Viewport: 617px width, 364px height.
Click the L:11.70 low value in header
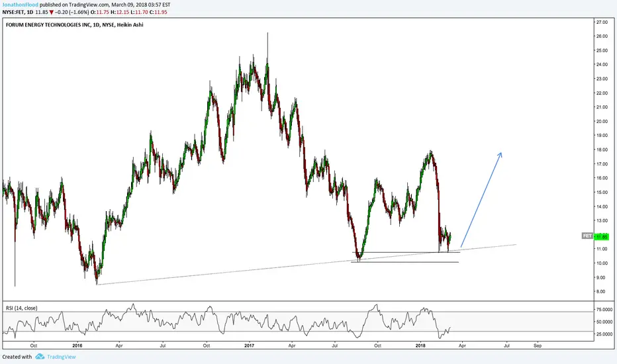coord(139,12)
